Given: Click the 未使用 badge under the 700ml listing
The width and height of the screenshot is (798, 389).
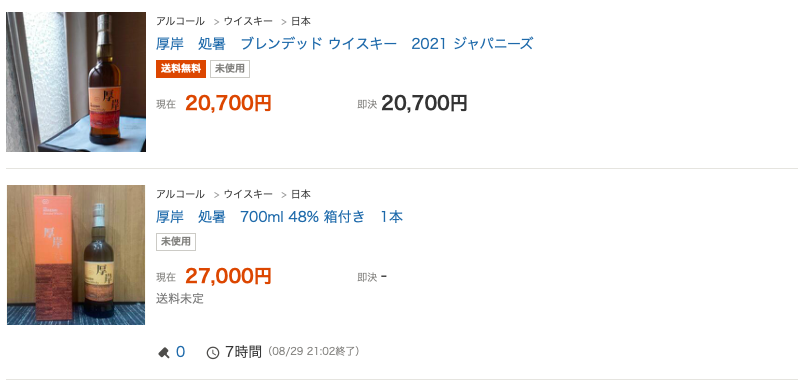Looking at the screenshot, I should click(176, 242).
